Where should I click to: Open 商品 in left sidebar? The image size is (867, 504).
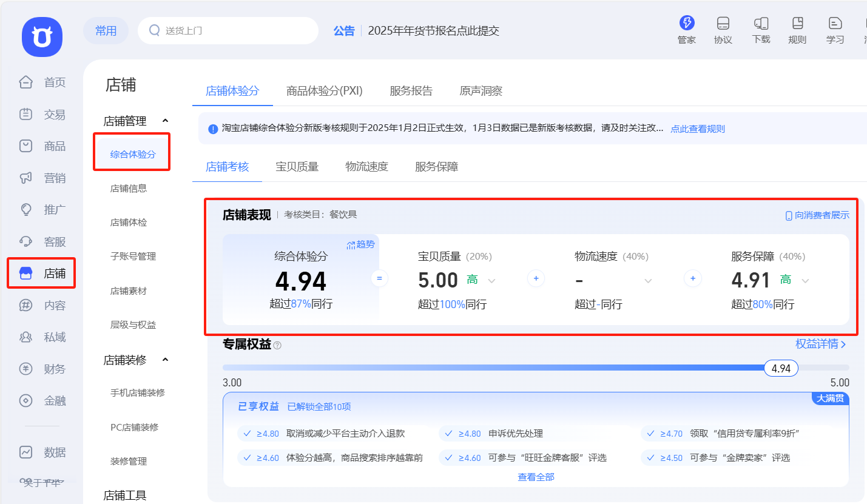(x=42, y=146)
